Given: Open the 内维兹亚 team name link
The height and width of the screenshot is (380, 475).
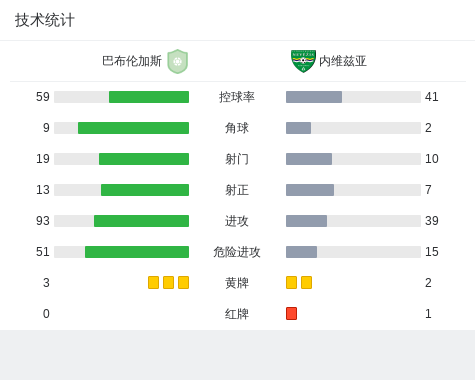Looking at the screenshot, I should click(x=343, y=61).
